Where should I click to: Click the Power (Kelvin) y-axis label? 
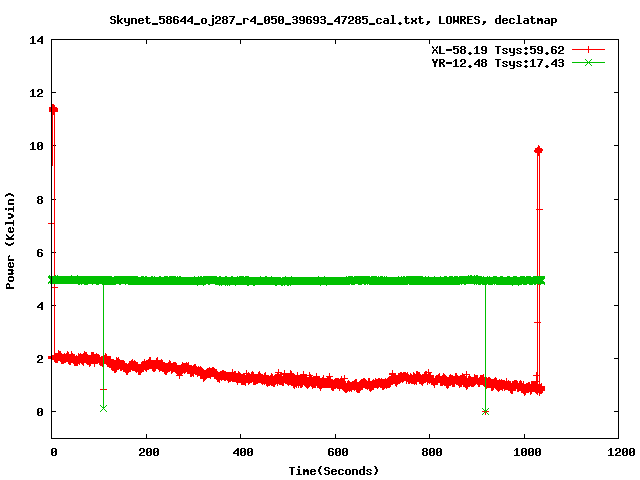10,241
